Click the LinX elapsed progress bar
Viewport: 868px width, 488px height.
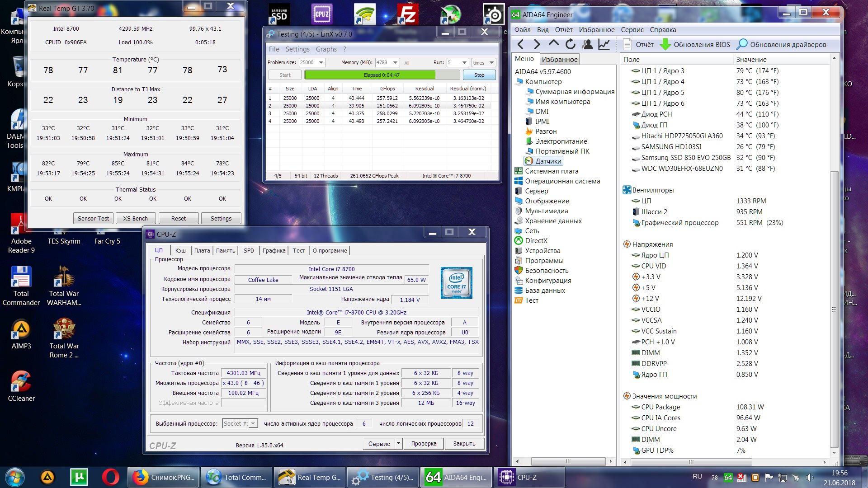pyautogui.click(x=382, y=75)
